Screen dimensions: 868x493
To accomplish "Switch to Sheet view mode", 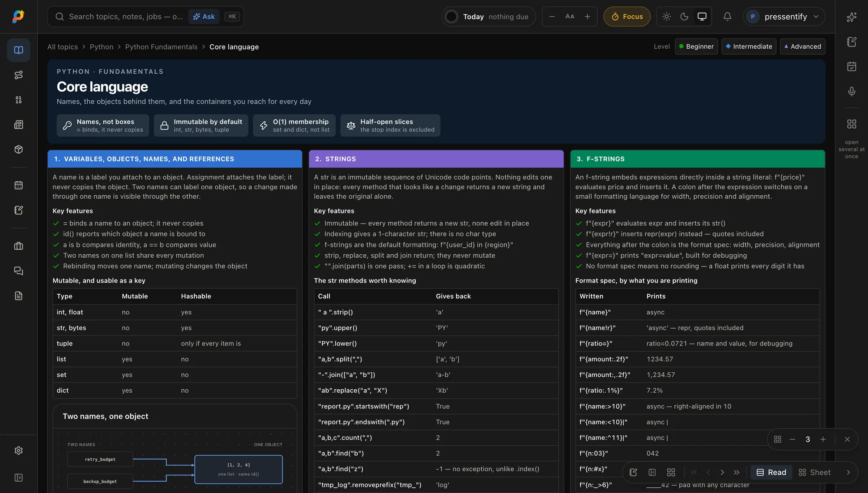I will coord(815,472).
